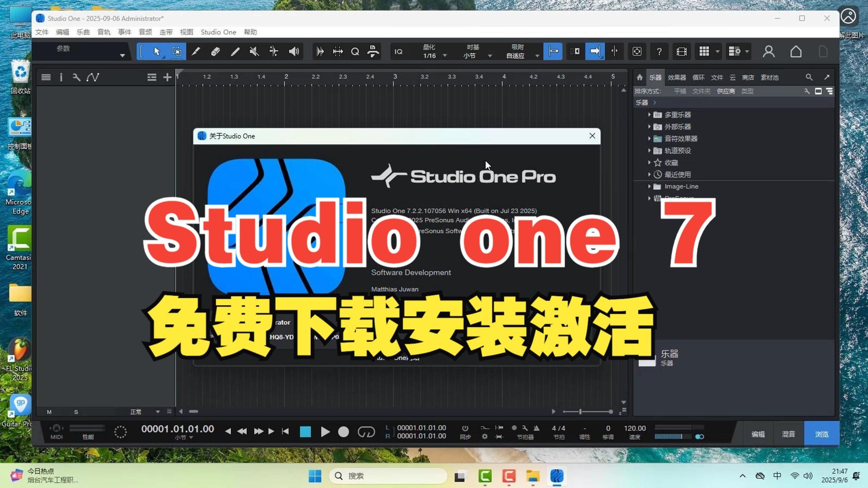This screenshot has height=488, width=868.
Task: Switch to the 循环 browser tab
Action: pos(698,78)
